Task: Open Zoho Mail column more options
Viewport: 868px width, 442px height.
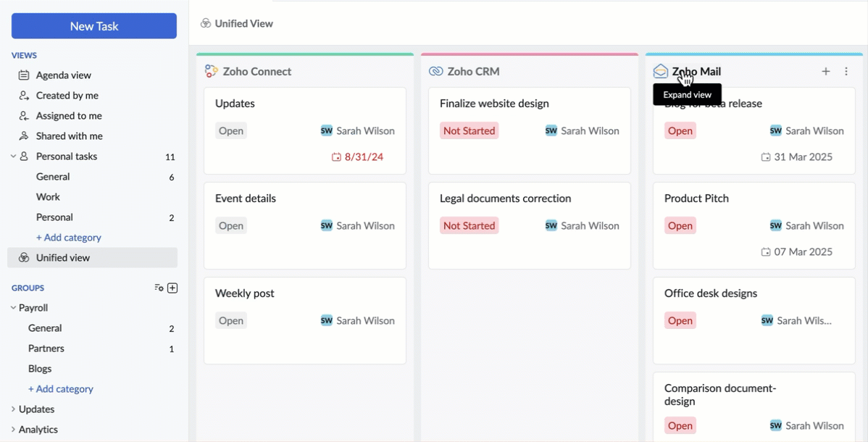Action: click(x=846, y=71)
